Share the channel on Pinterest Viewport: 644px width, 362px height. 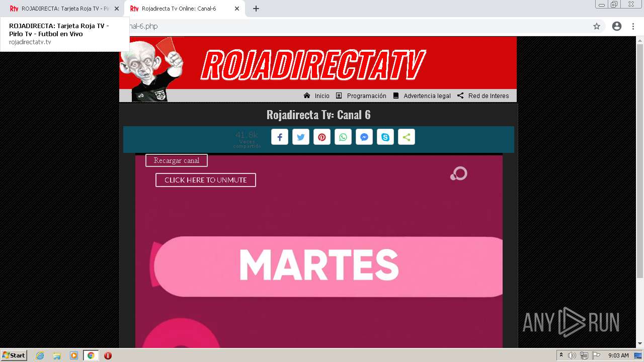tap(322, 137)
